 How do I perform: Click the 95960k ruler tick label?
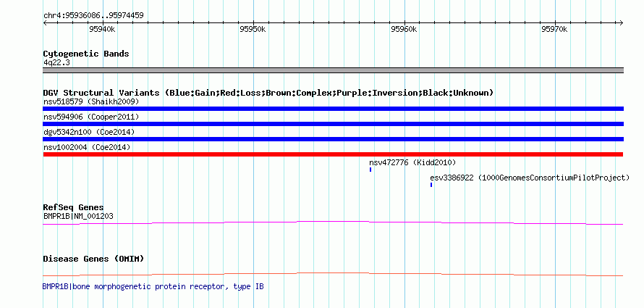coord(404,29)
